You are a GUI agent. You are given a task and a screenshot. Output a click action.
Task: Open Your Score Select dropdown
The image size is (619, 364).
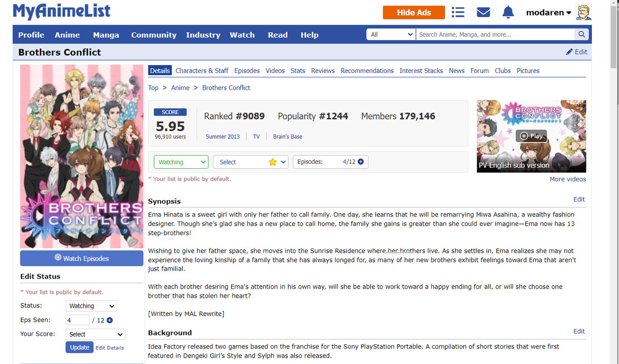pos(95,334)
